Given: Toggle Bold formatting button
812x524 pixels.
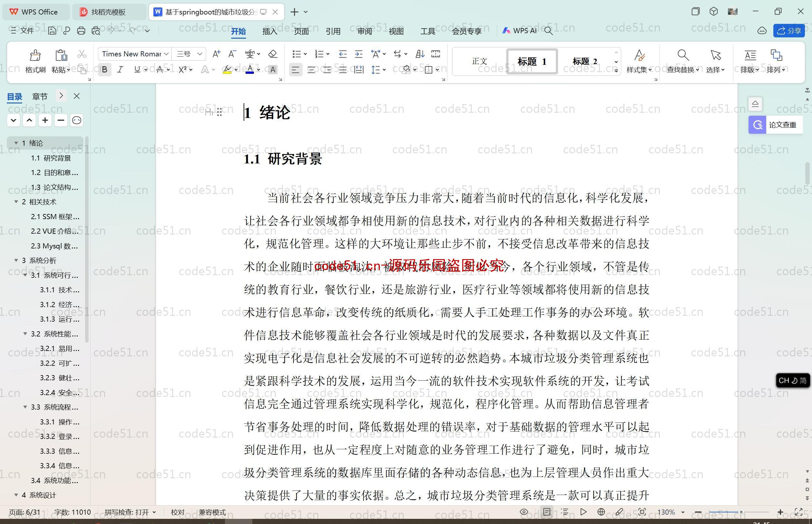Looking at the screenshot, I should 104,70.
